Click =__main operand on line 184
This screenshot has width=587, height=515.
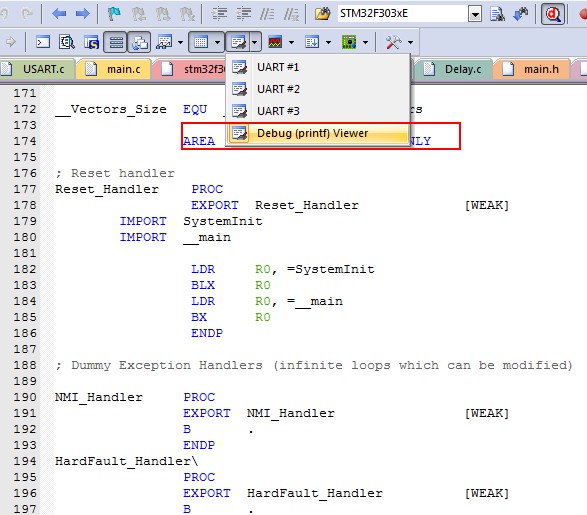pos(315,301)
